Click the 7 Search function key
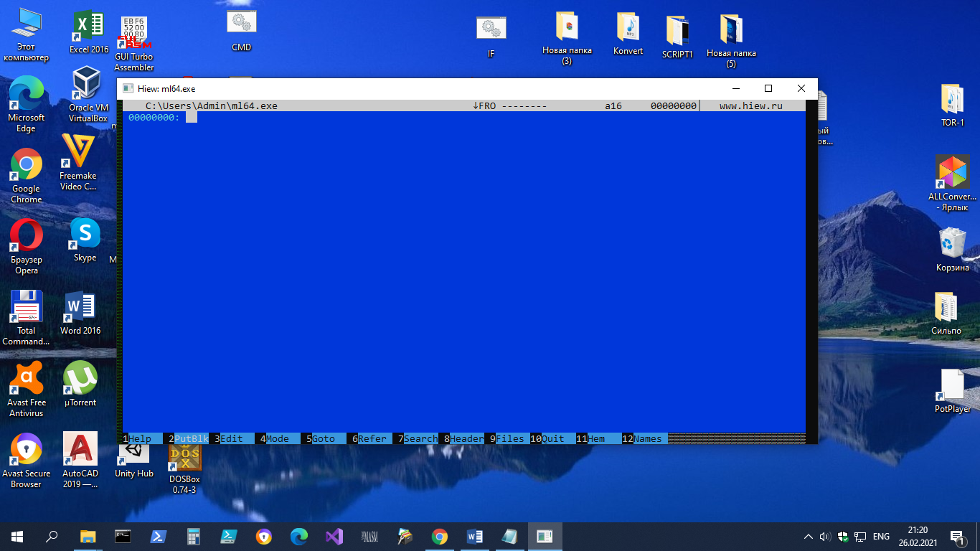This screenshot has width=980, height=551. point(420,438)
